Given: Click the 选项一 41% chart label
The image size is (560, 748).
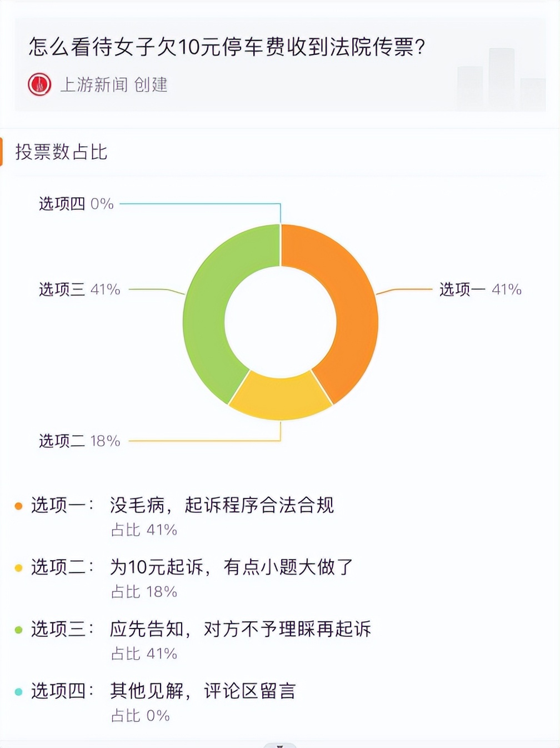Looking at the screenshot, I should pos(480,289).
